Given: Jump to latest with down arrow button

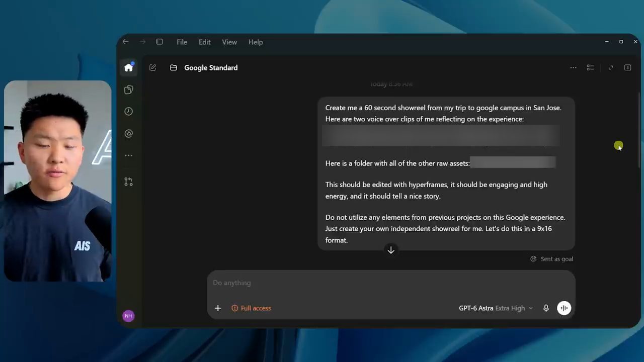Looking at the screenshot, I should (391, 250).
